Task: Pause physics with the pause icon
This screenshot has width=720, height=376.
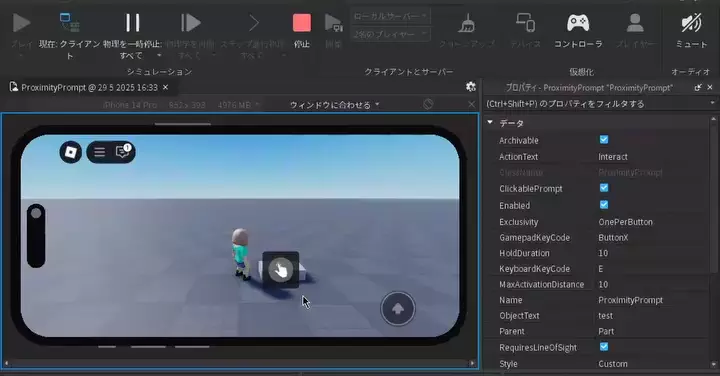Action: coord(133,22)
